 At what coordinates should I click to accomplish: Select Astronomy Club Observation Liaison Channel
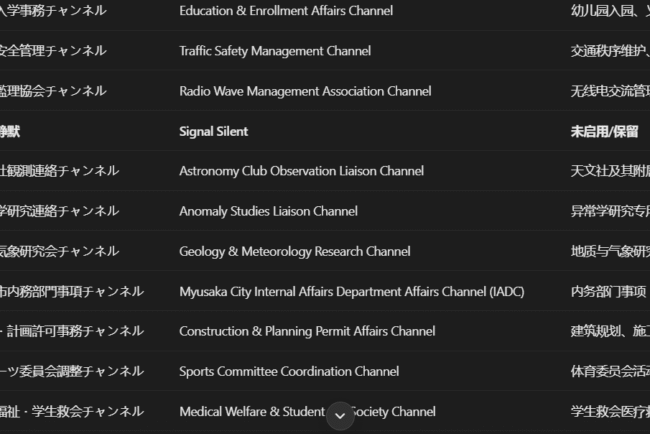(301, 171)
